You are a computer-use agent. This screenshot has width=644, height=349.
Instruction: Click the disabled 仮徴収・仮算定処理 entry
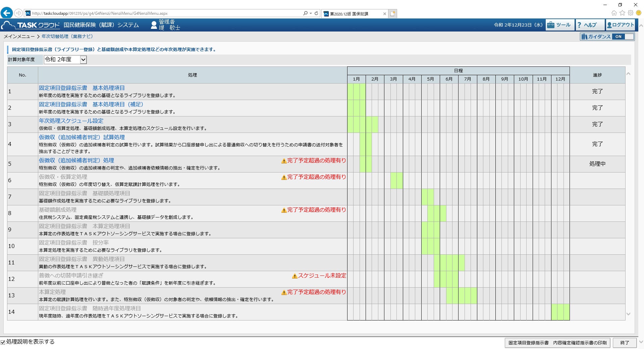[x=63, y=177]
